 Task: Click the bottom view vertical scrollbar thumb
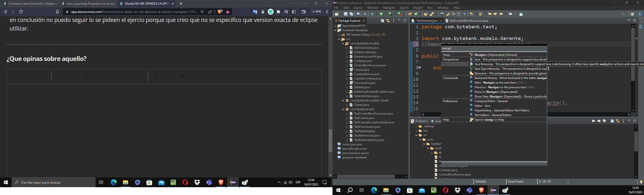(636, 142)
